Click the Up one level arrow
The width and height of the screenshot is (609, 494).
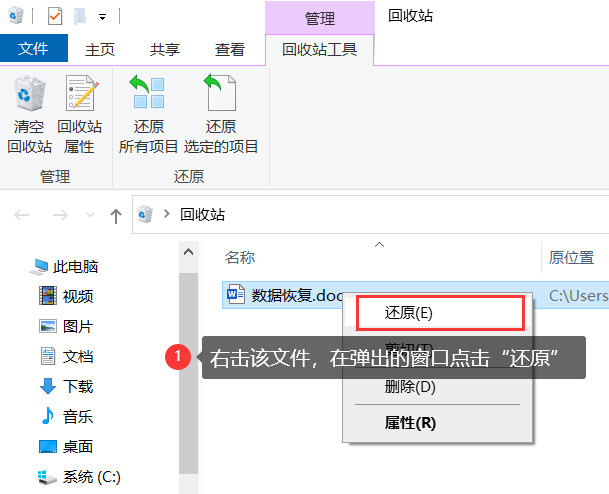coord(116,216)
